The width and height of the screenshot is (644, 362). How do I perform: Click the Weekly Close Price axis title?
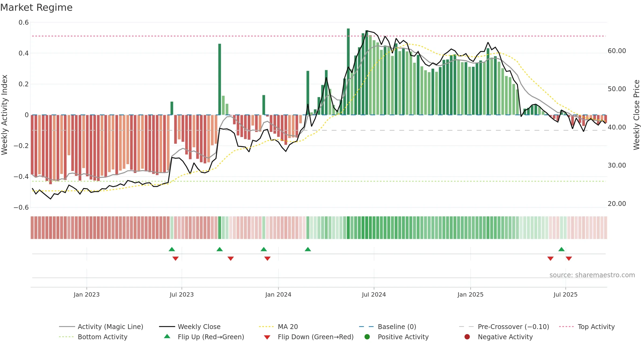click(x=636, y=115)
